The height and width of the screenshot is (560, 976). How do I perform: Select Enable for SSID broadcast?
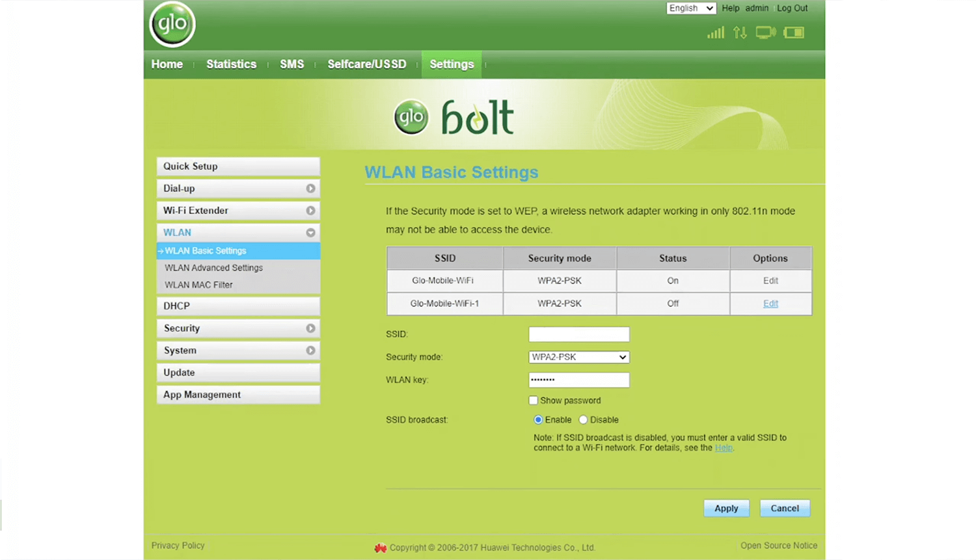538,420
